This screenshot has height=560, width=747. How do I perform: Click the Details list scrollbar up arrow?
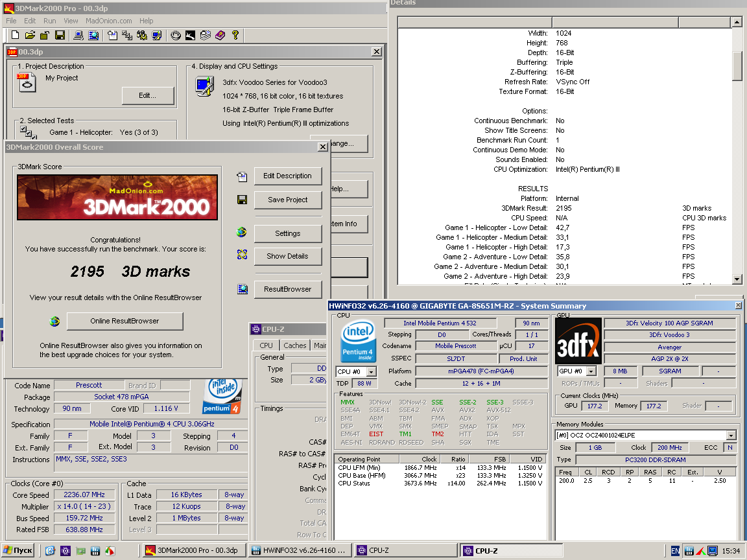click(737, 22)
